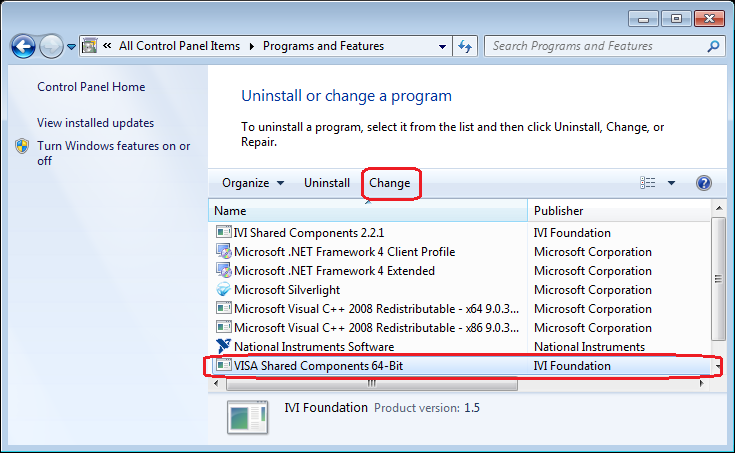Click the horizontal scrollbar right arrow
The height and width of the screenshot is (453, 735).
pyautogui.click(x=702, y=384)
